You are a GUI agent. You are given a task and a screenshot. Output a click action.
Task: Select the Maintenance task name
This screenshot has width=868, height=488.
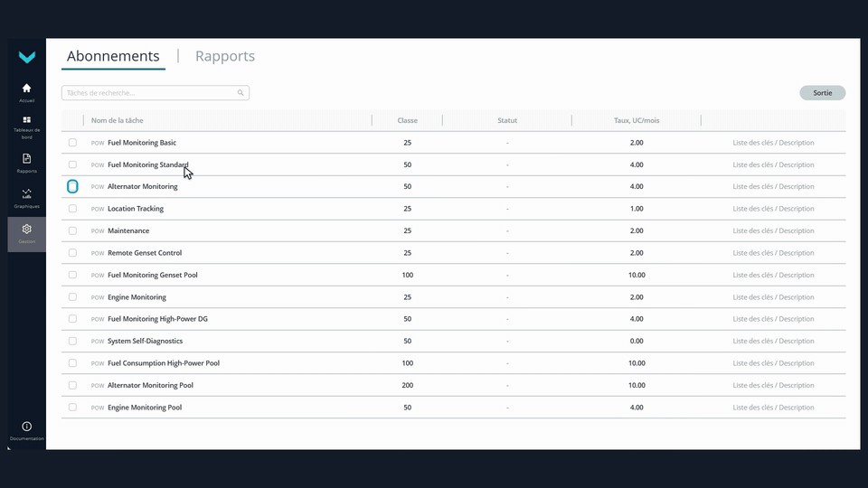[128, 230]
